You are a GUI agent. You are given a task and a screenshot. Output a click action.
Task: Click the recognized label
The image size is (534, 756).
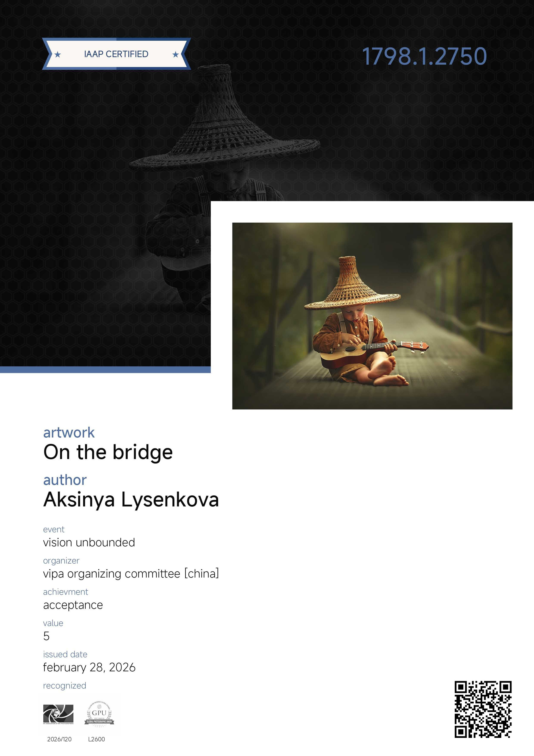(x=65, y=686)
